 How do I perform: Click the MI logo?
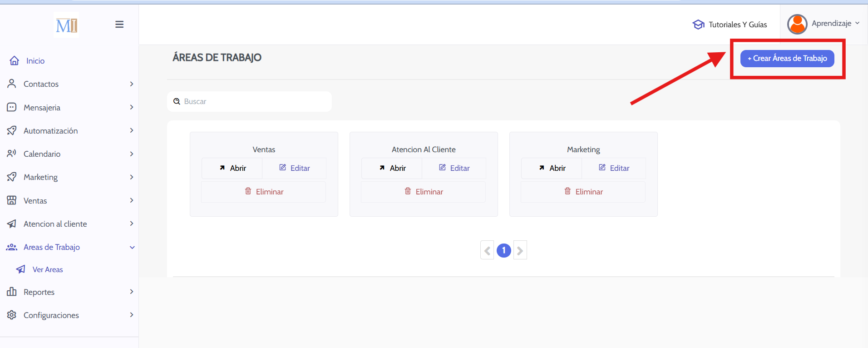(x=66, y=25)
